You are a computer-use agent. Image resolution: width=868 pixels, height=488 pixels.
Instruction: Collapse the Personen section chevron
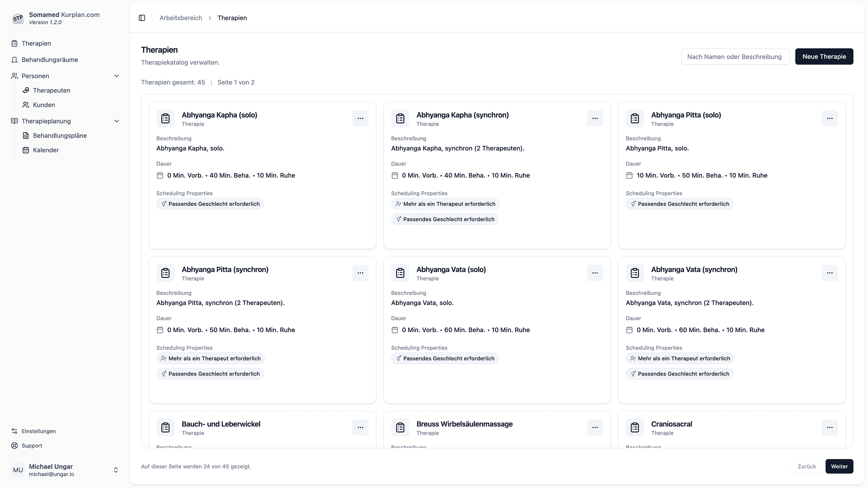pyautogui.click(x=116, y=76)
